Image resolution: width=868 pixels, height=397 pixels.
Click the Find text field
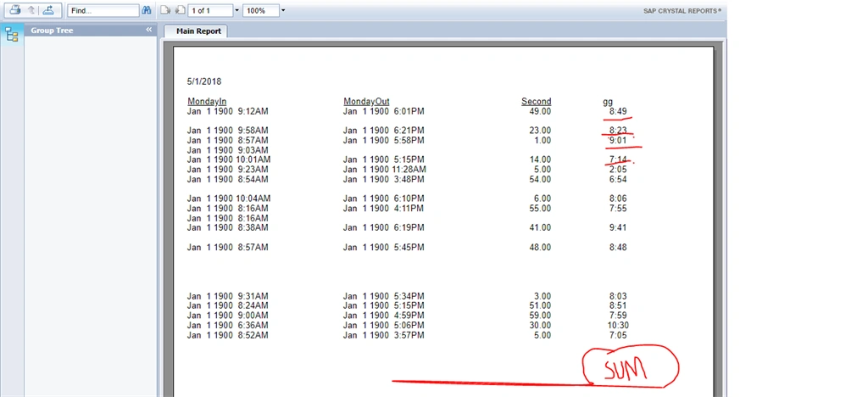pos(103,10)
